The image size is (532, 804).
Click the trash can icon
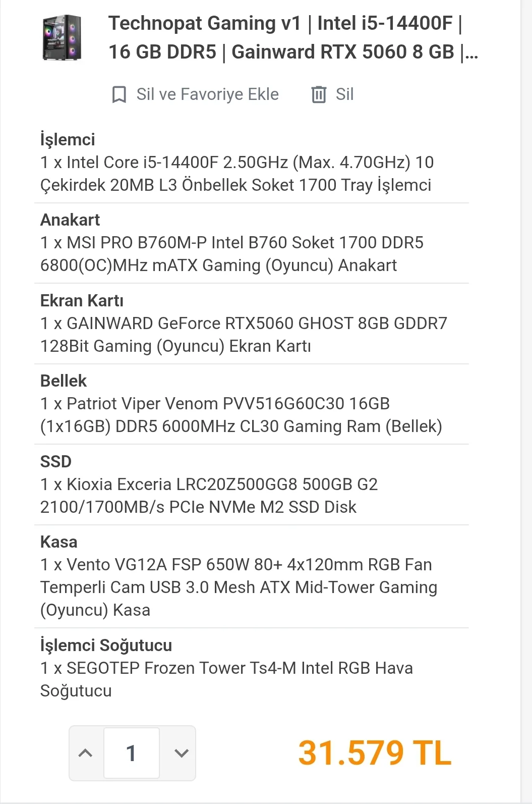319,94
